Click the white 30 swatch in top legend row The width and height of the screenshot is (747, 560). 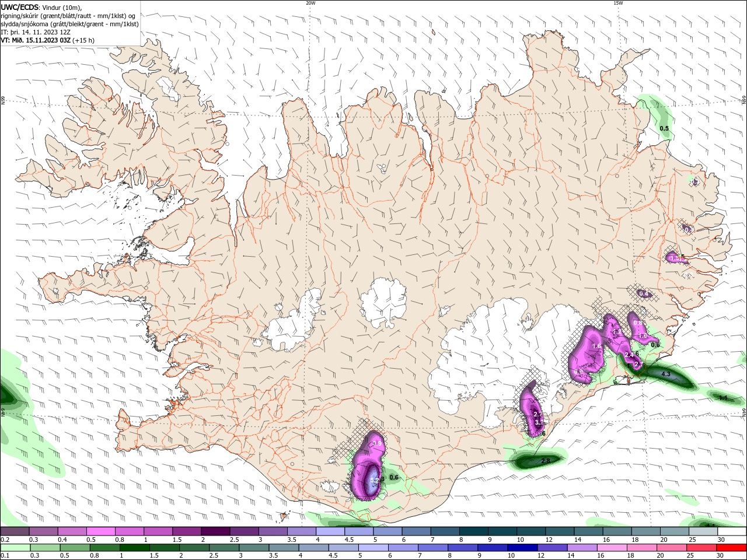[732, 531]
